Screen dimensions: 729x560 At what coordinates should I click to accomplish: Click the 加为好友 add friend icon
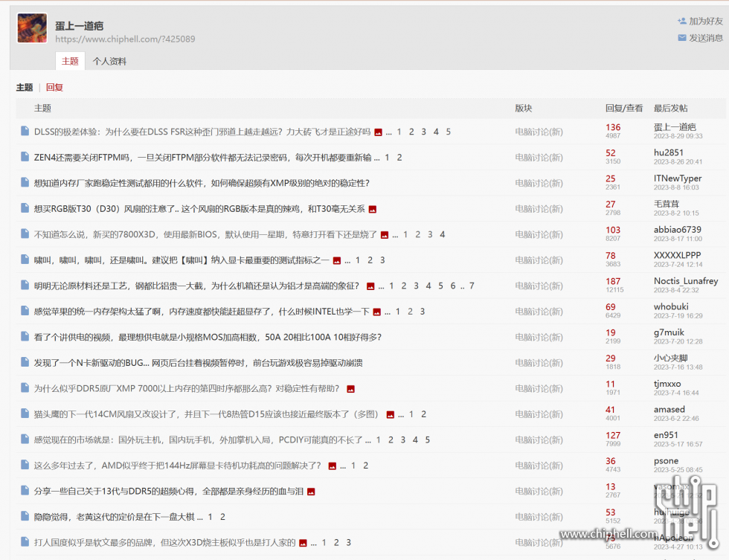coord(682,21)
